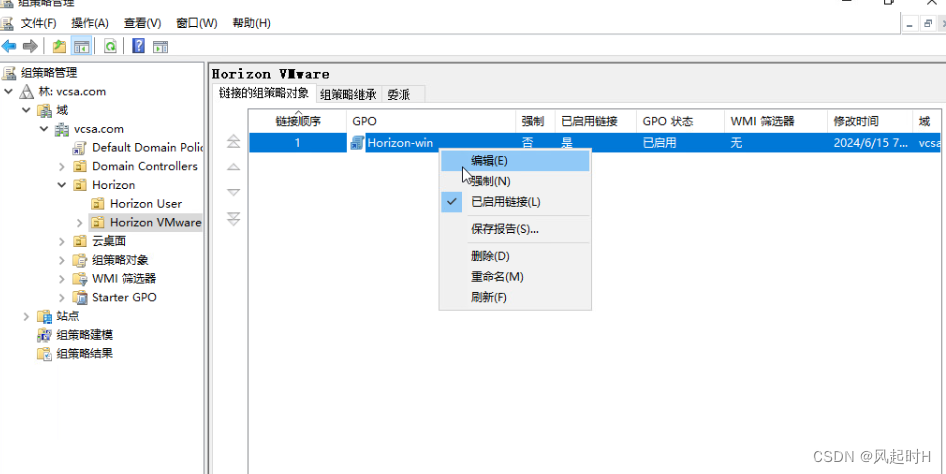
Task: Open the 文件(F) menu
Action: pyautogui.click(x=39, y=24)
